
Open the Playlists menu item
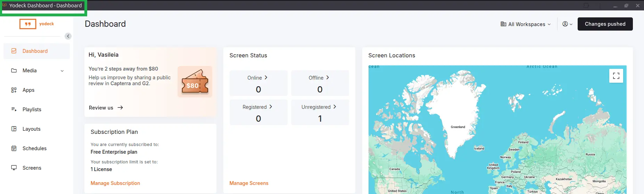(37, 110)
